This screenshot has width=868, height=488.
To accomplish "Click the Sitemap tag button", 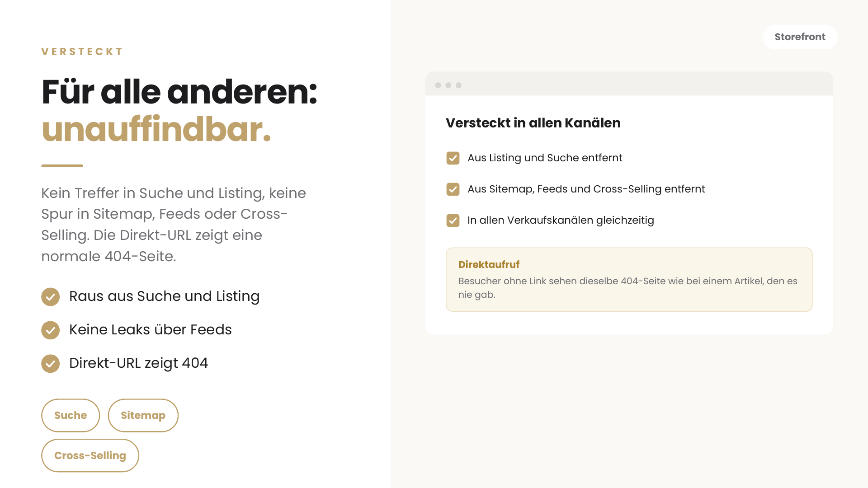I will pyautogui.click(x=143, y=415).
